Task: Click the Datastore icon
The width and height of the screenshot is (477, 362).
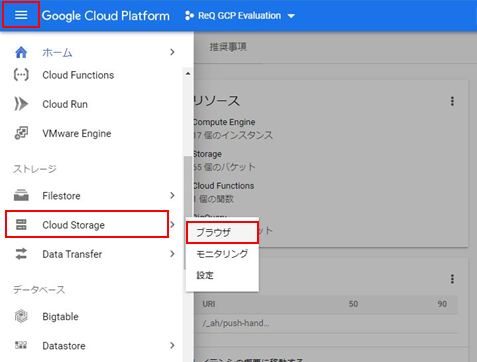Action: coord(21,345)
